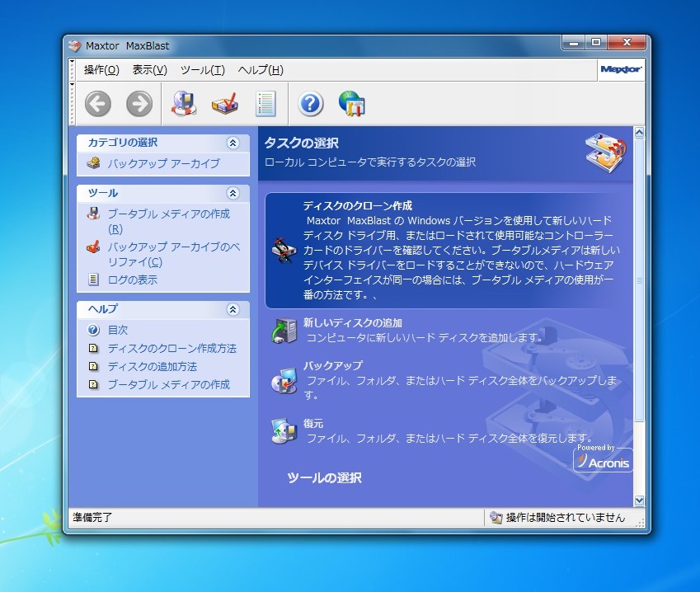Click the disk stack banner icon

(606, 153)
